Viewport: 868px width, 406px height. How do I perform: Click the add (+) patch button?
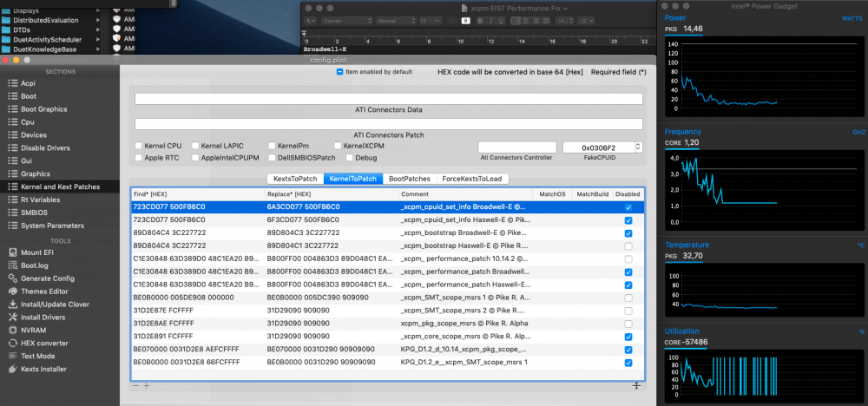click(x=147, y=385)
